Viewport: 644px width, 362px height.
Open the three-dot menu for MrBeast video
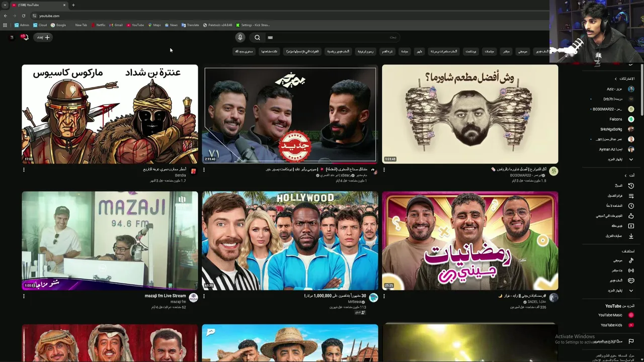click(204, 297)
